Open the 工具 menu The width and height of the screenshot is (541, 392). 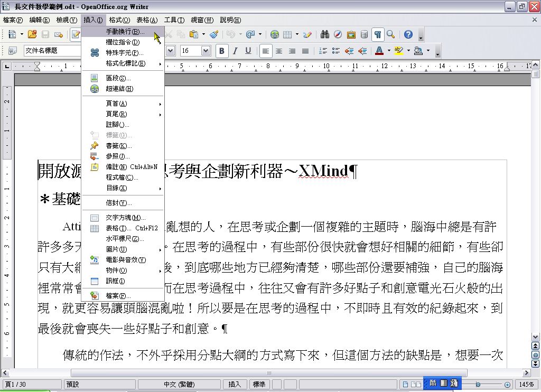pyautogui.click(x=174, y=20)
